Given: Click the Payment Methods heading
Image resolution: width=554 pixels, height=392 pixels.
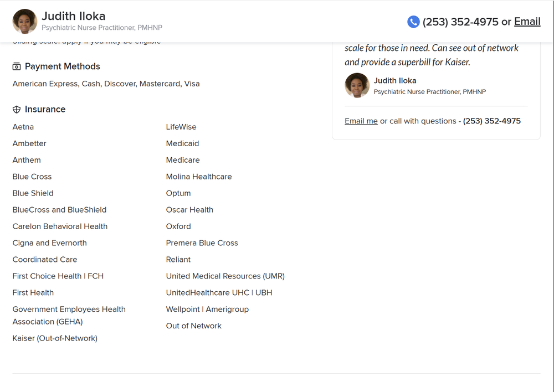Looking at the screenshot, I should [x=63, y=66].
